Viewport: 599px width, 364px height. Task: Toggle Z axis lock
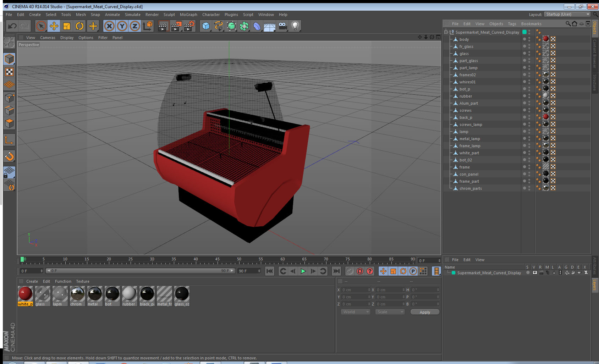tap(135, 26)
